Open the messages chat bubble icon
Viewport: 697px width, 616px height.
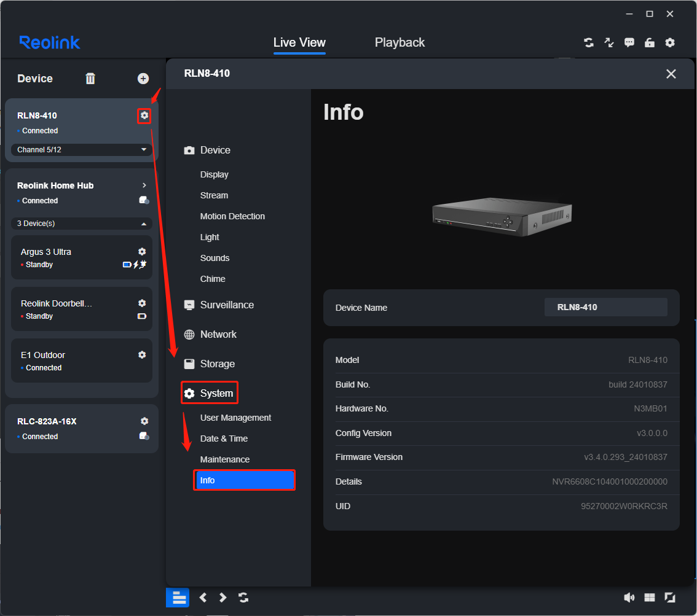point(629,42)
